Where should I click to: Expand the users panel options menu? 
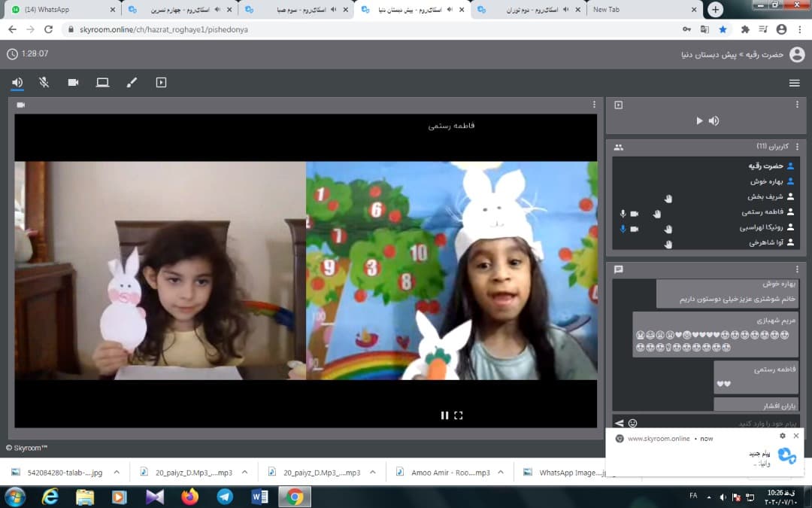pyautogui.click(x=797, y=147)
